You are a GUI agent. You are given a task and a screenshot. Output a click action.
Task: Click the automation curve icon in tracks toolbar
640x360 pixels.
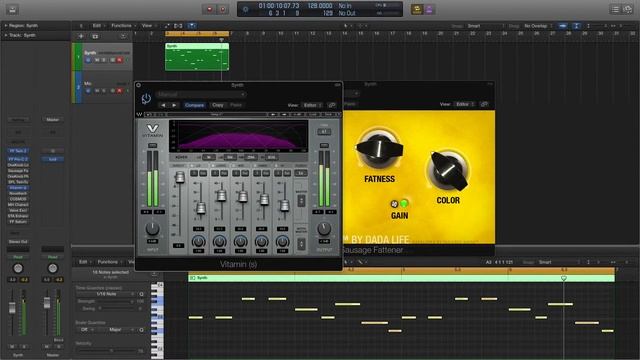tap(167, 26)
